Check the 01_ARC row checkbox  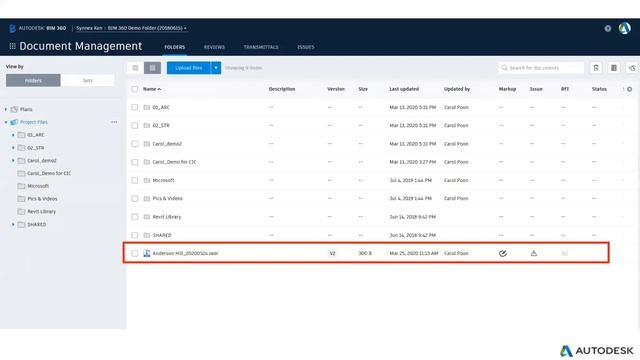point(135,107)
